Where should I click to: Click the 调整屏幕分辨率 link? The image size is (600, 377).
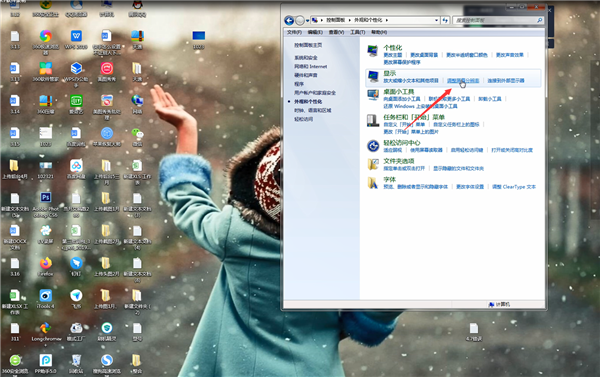point(463,81)
